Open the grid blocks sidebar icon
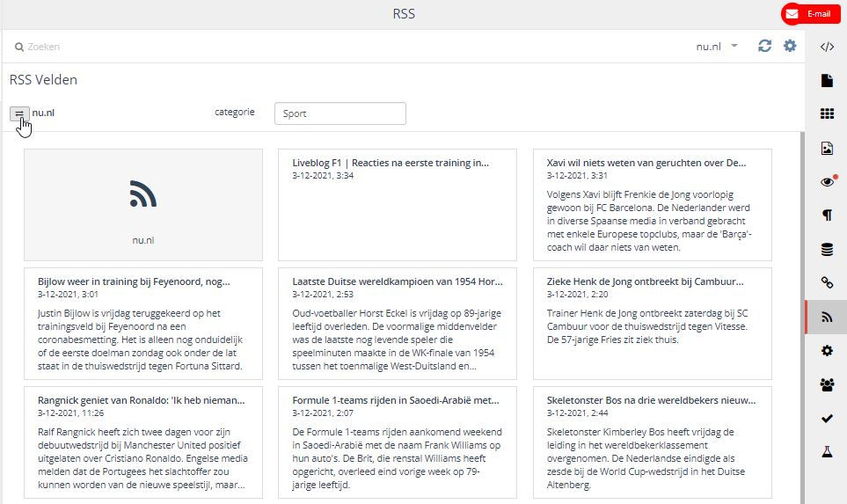The height and width of the screenshot is (504, 847). point(826,114)
